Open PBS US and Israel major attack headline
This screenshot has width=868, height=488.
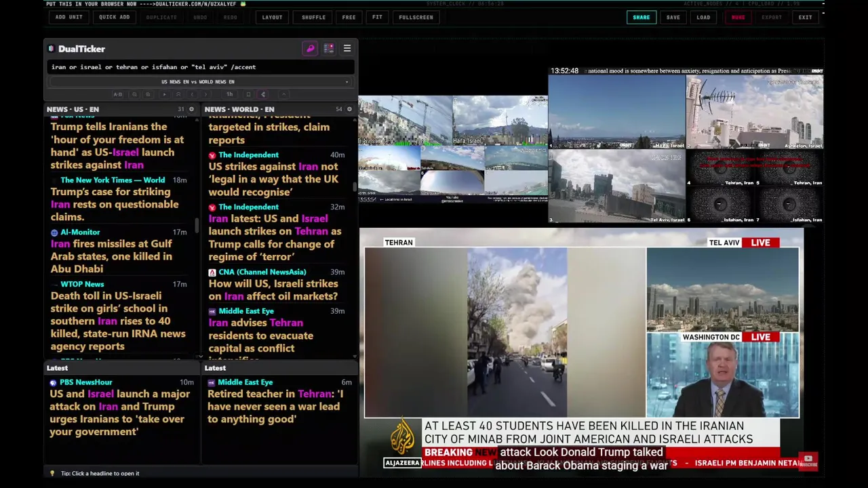point(119,413)
